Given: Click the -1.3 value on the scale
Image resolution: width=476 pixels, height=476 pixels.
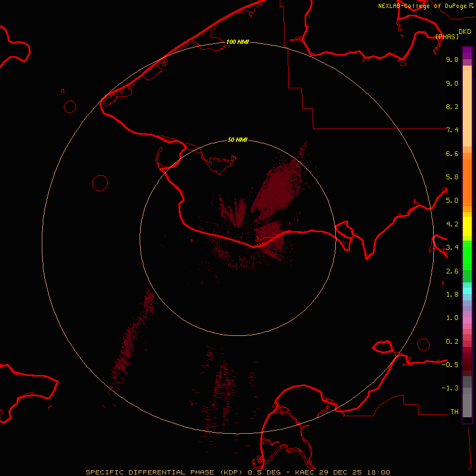Looking at the screenshot, I should coord(450,388).
